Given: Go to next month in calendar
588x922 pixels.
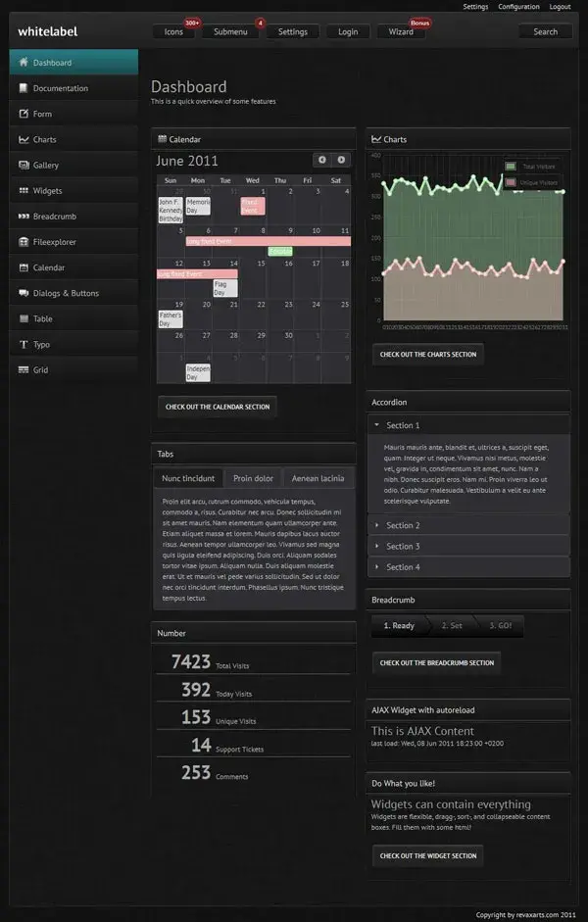Looking at the screenshot, I should coord(341,160).
